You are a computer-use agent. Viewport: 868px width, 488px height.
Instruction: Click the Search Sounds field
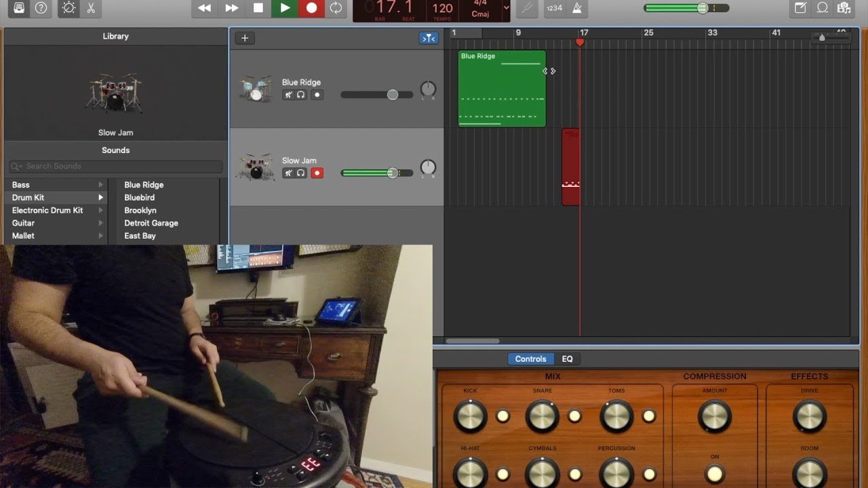115,166
